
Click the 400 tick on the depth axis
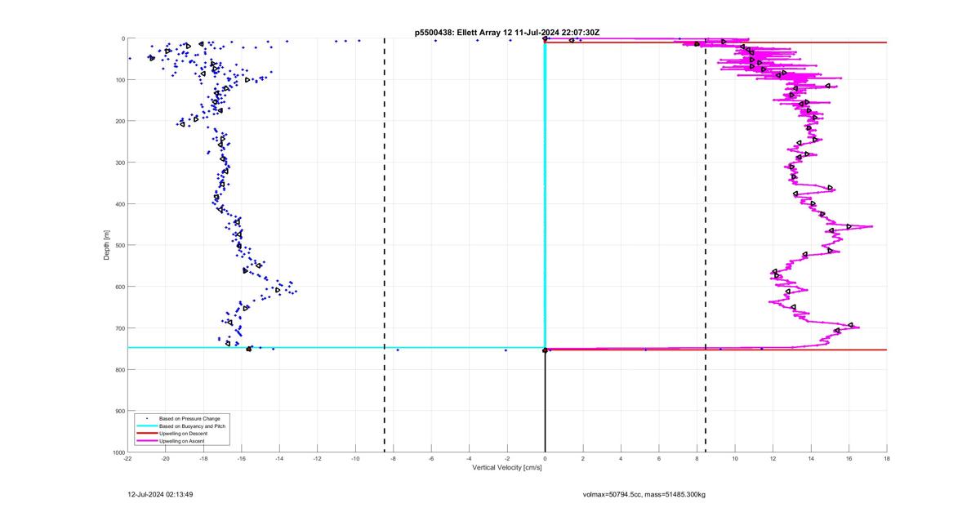pyautogui.click(x=119, y=204)
